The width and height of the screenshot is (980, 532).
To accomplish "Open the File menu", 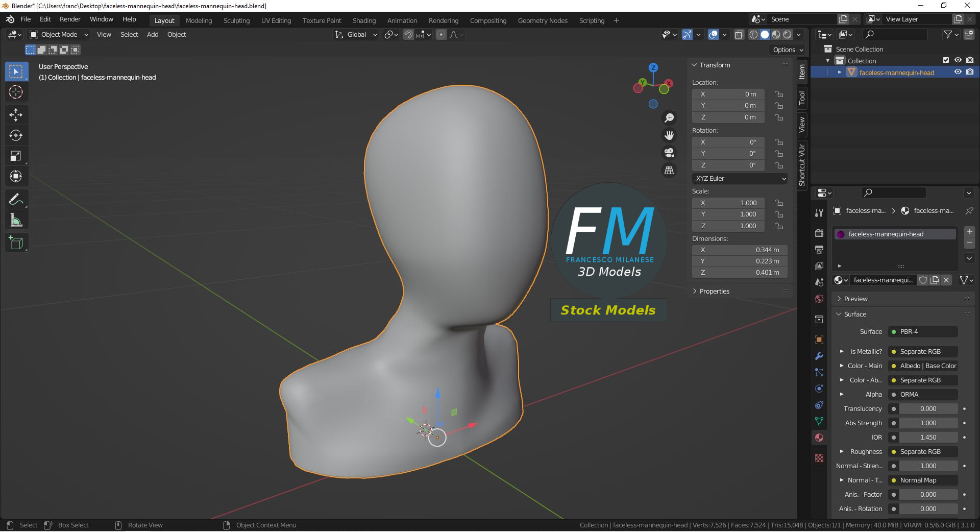I will [26, 19].
